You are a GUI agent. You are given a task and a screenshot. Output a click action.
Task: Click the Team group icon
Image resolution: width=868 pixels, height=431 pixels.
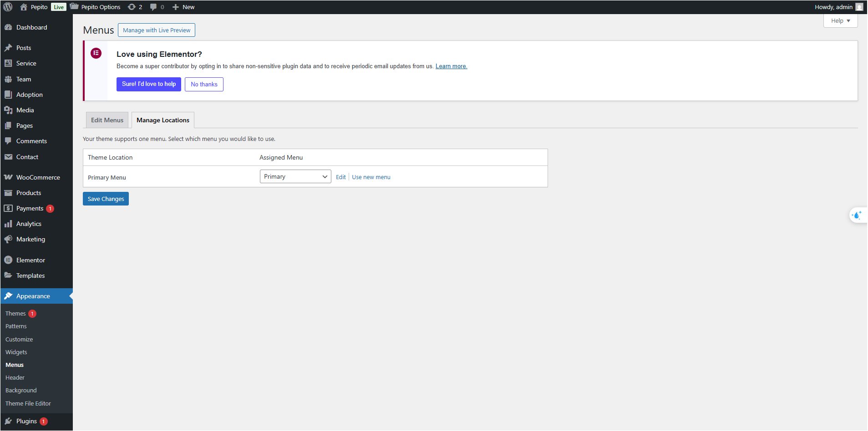tap(8, 79)
